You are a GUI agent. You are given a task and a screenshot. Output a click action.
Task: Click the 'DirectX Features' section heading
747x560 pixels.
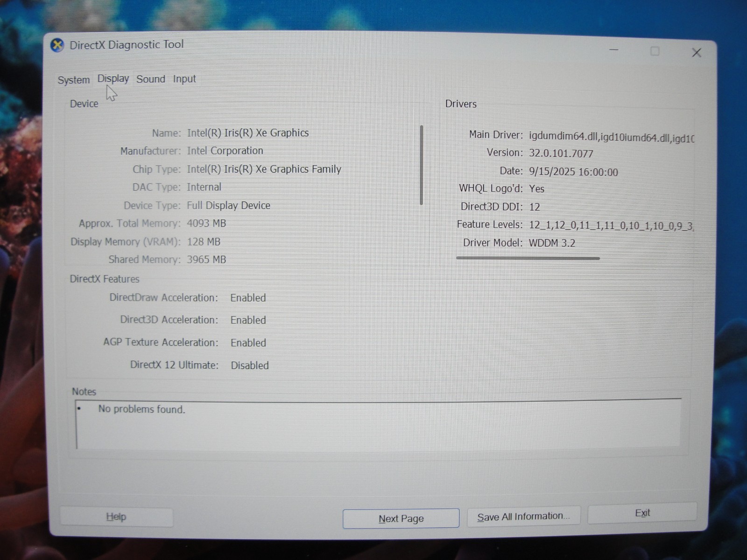105,279
